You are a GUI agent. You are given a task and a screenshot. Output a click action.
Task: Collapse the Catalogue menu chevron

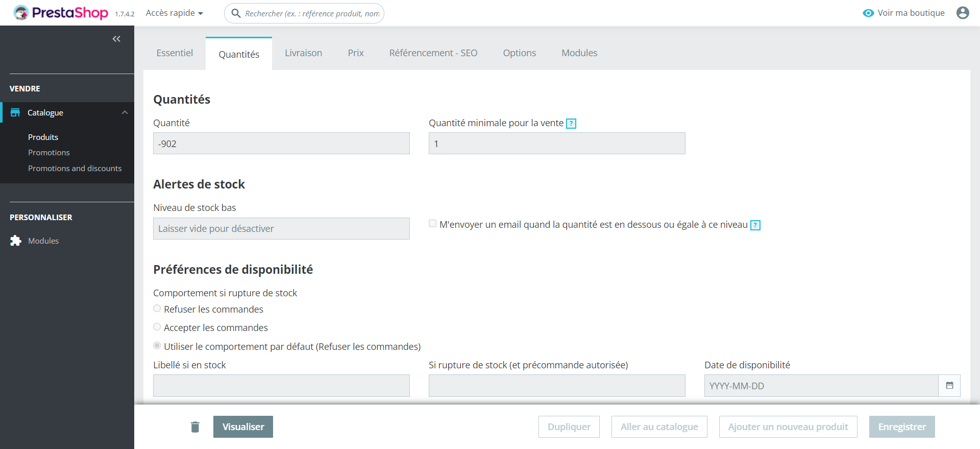pos(125,112)
